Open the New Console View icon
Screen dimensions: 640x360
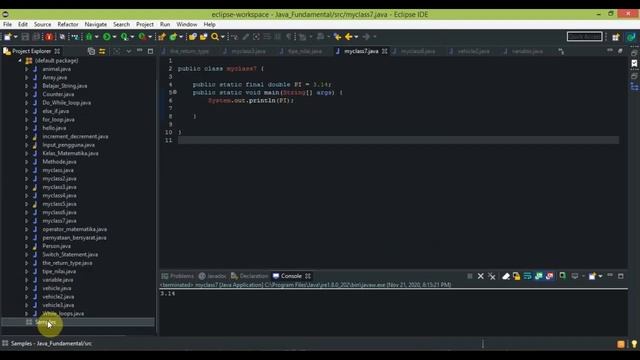592,276
